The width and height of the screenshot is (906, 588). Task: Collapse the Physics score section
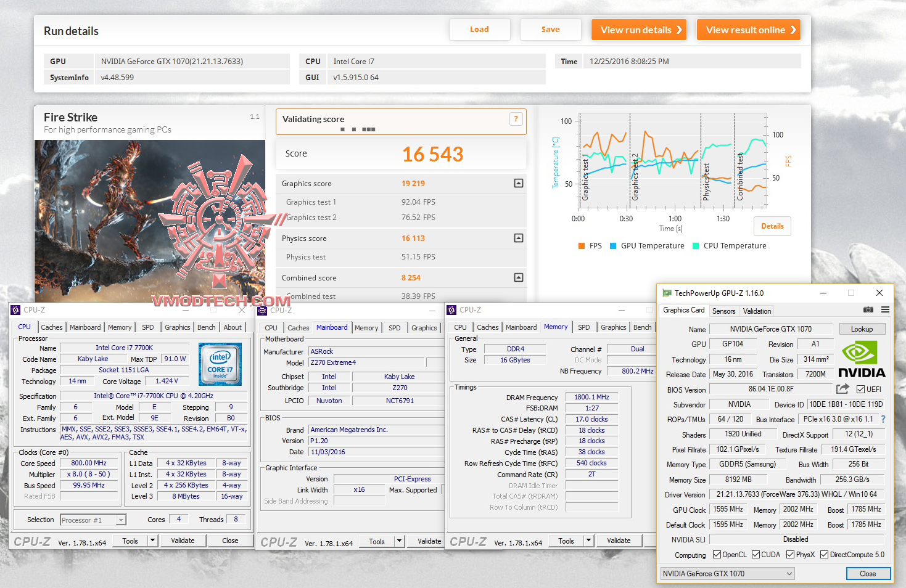[519, 238]
